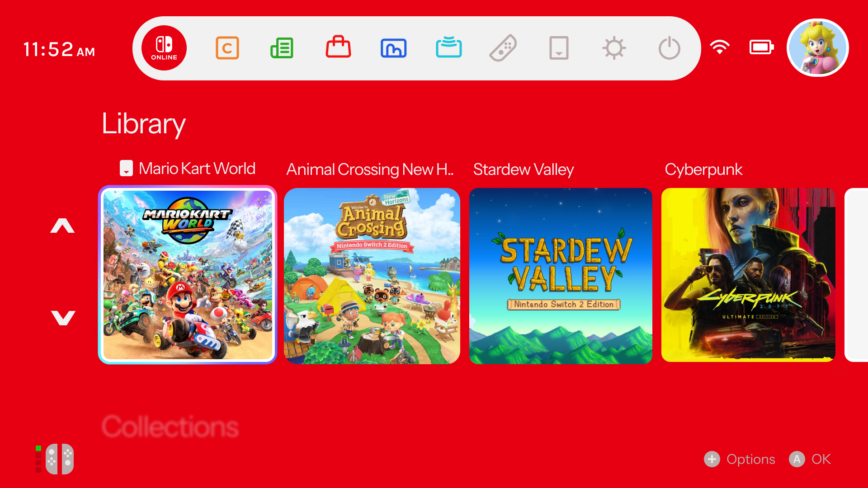Open the Controllers icon
The width and height of the screenshot is (868, 488).
click(503, 48)
